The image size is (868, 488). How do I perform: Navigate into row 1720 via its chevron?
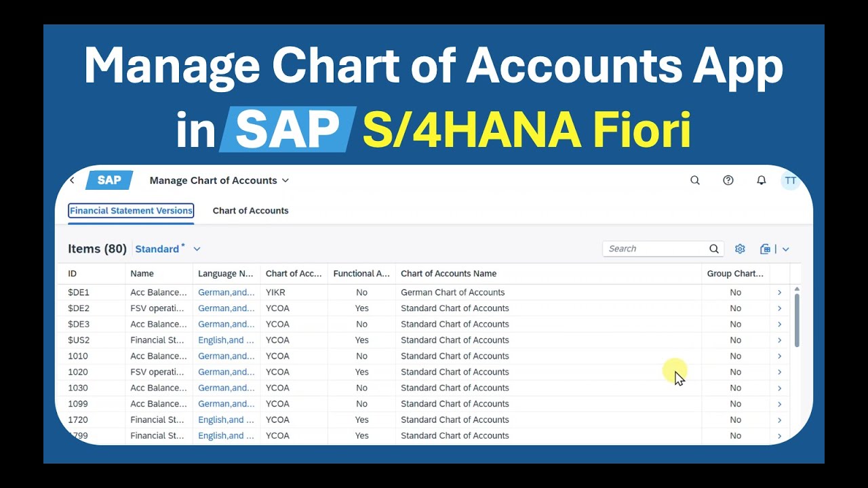point(780,420)
